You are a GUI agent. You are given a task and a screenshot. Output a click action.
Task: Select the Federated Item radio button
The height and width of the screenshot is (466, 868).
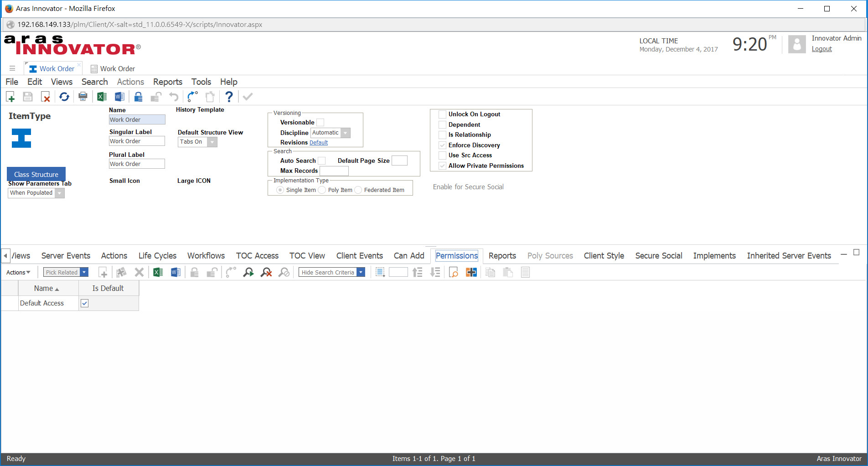358,190
